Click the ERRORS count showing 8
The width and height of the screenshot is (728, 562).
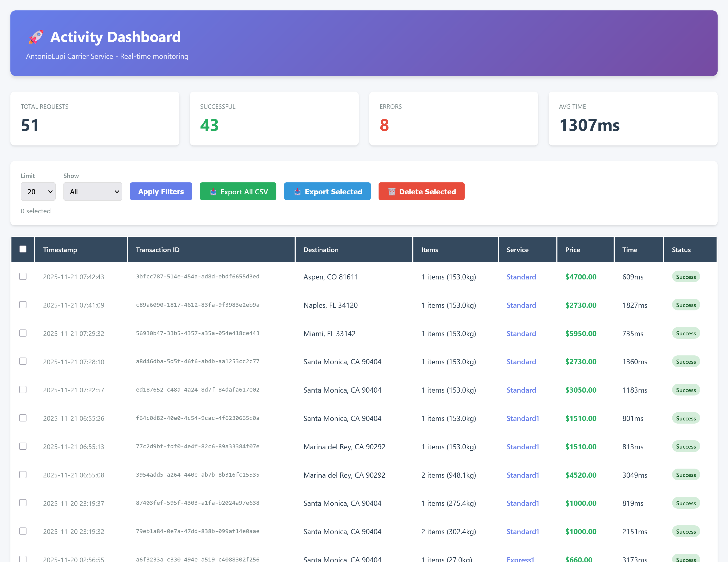coord(384,125)
